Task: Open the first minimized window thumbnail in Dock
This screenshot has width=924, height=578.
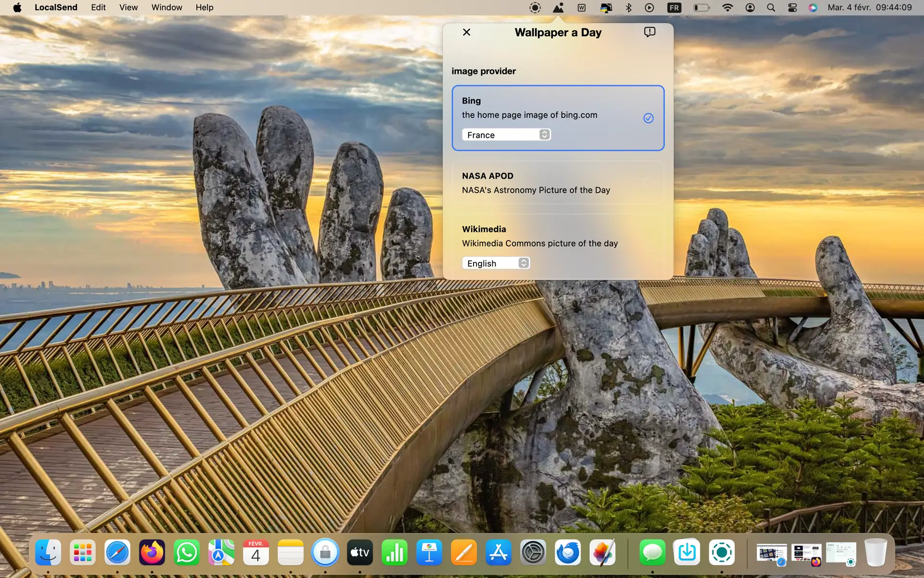Action: 771,554
